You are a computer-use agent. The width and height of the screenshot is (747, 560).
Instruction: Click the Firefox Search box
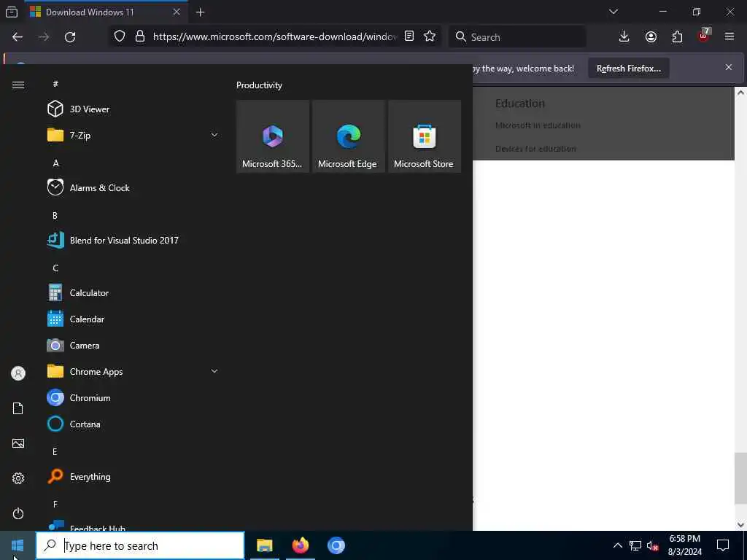(517, 36)
